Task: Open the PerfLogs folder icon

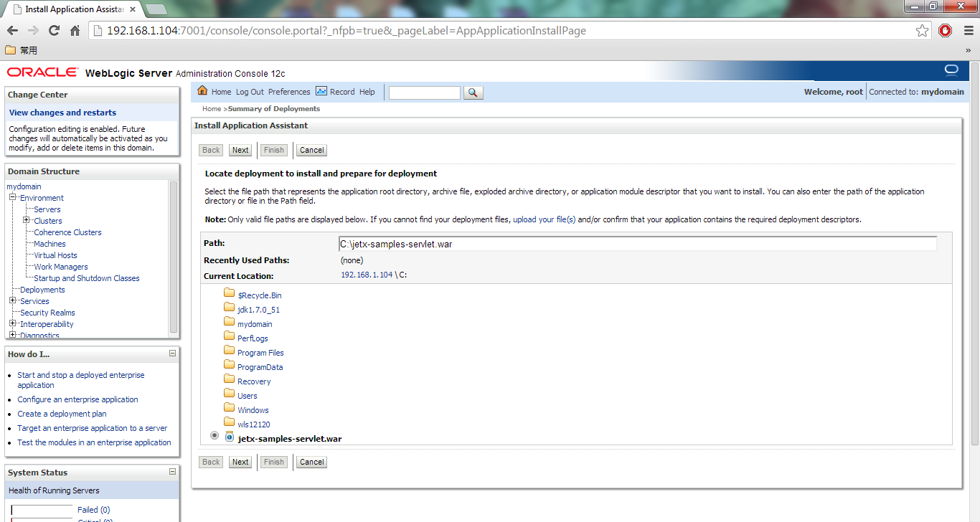Action: [x=230, y=336]
